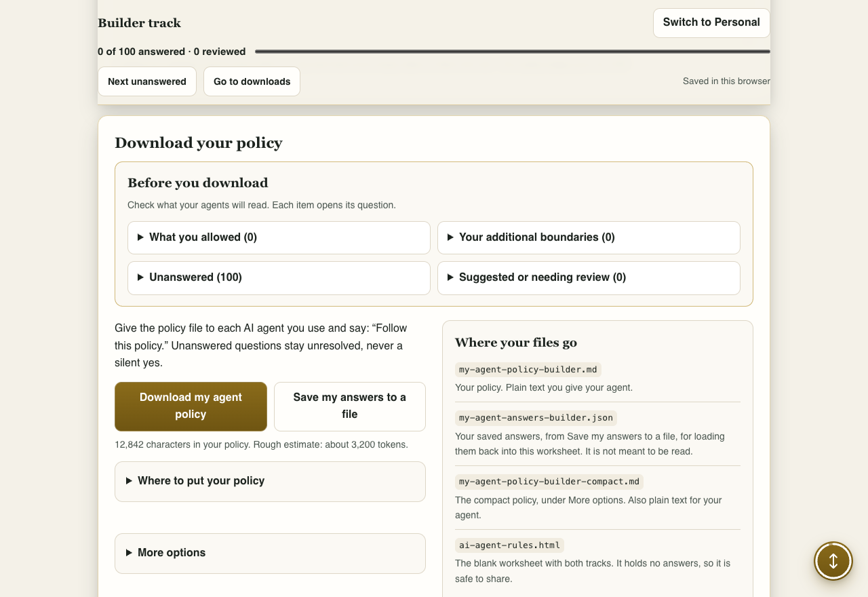The width and height of the screenshot is (868, 597).
Task: Save my answers to a file
Action: click(x=350, y=406)
